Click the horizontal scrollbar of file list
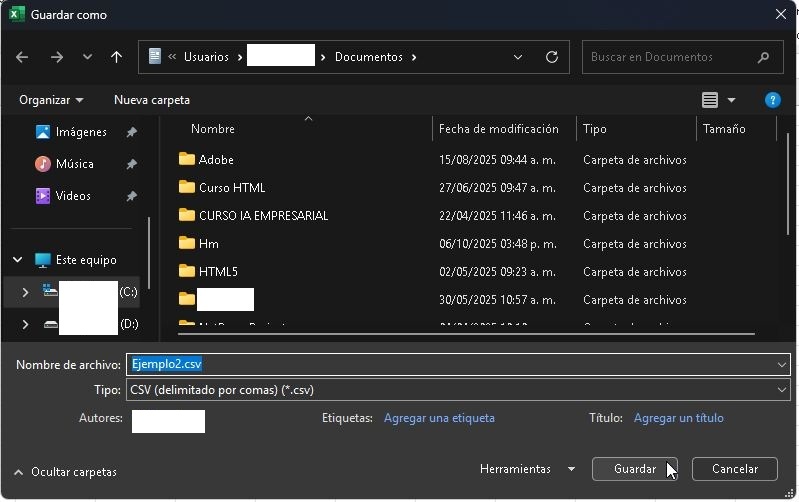 point(466,334)
